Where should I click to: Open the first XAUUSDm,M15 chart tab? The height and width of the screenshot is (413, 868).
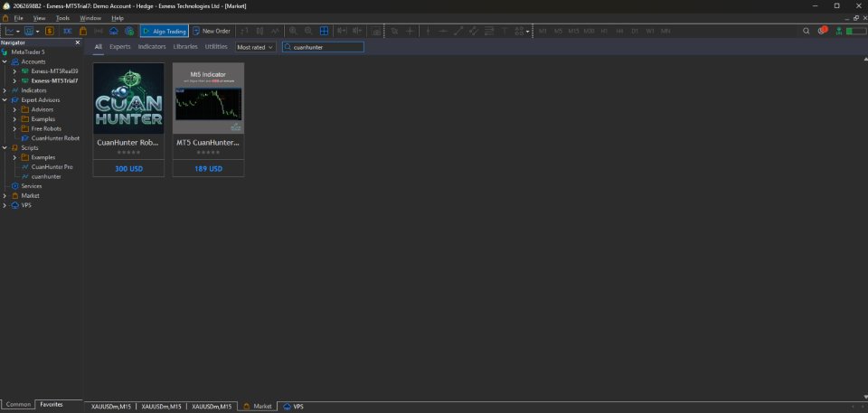click(x=110, y=407)
